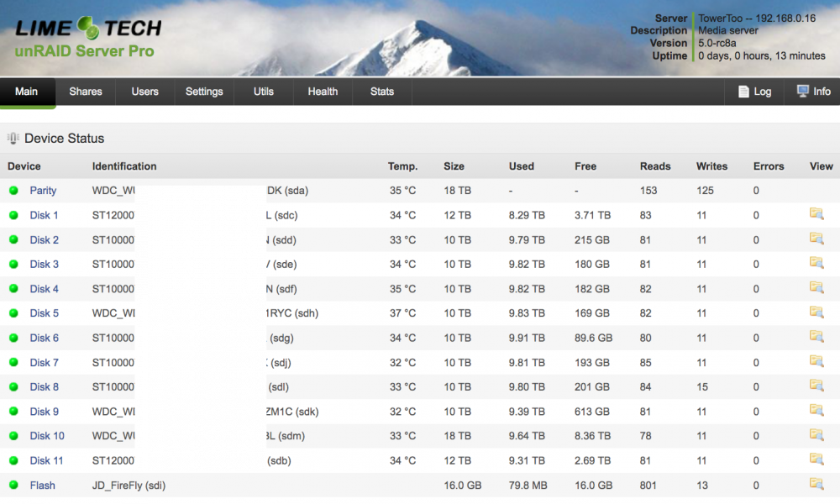The image size is (840, 504).
Task: Open the Disk 11 link
Action: click(x=46, y=460)
